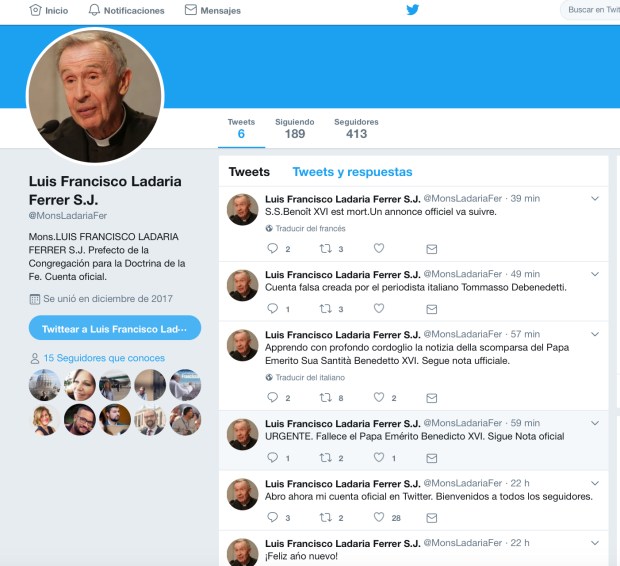Reply to the Benoît XVI est mort tweet
Viewport: 620px width, 566px height.
[272, 248]
